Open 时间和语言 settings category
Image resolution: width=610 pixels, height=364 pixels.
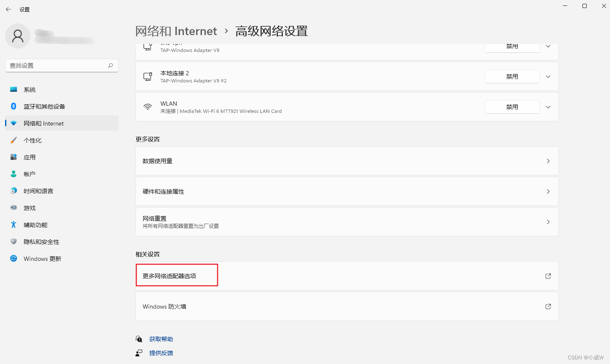(62, 191)
